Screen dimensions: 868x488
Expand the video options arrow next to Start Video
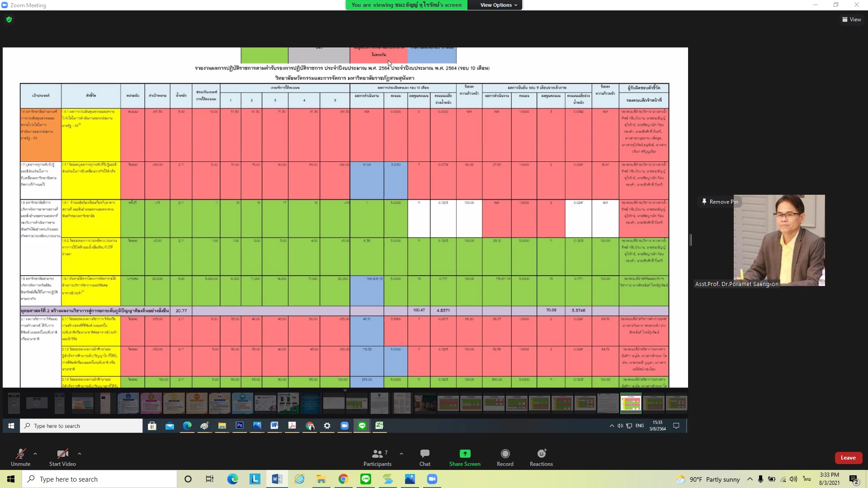(80, 454)
